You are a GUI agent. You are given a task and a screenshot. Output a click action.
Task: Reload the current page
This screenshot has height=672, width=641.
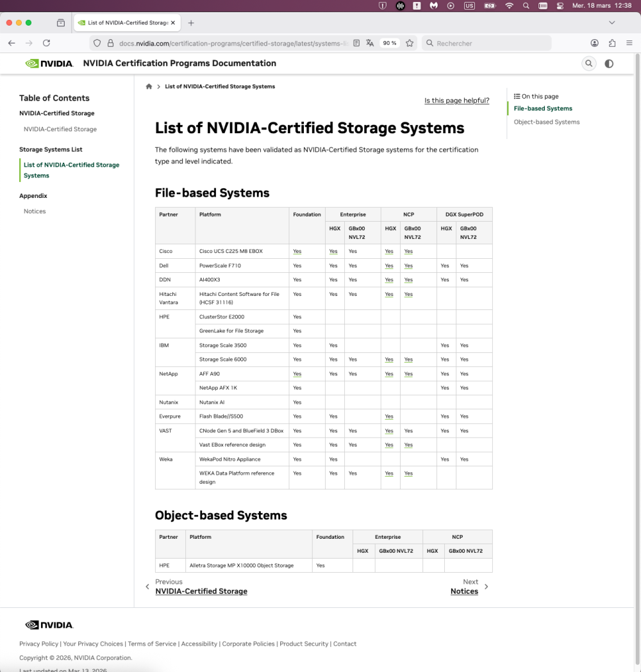point(46,43)
